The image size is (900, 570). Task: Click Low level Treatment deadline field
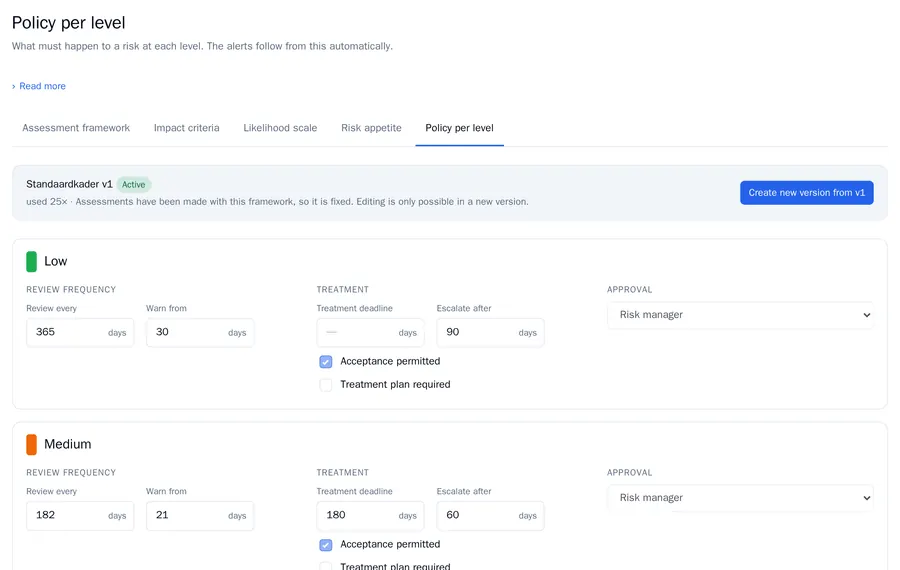[371, 332]
